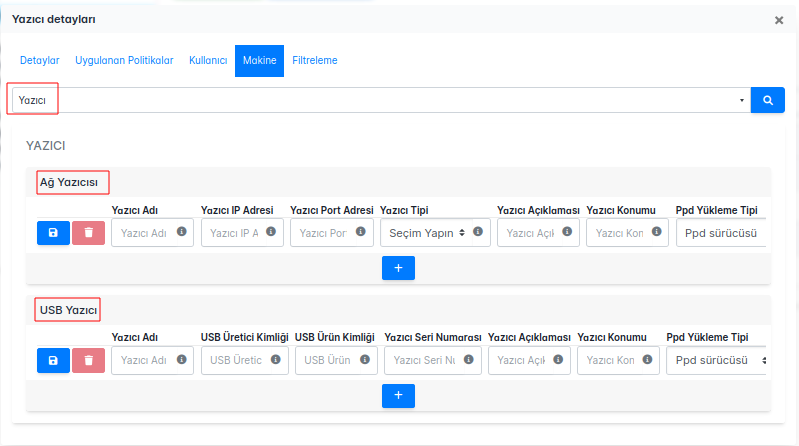Open the Yazıcı Tipi dropdown
Screen dimensions: 799x446
point(427,233)
